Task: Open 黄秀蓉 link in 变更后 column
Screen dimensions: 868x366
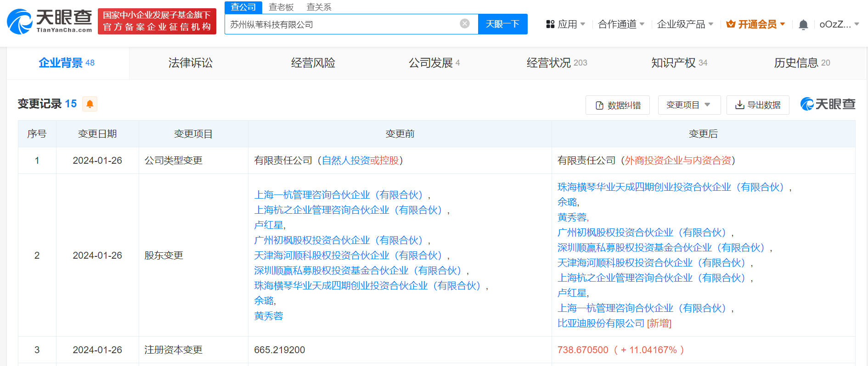Action: click(x=572, y=217)
